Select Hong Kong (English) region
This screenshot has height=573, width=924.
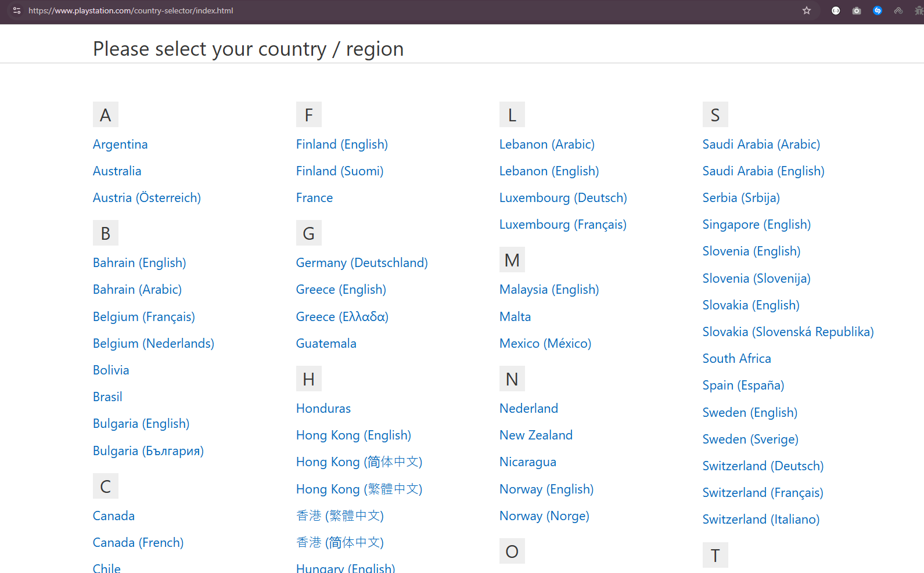point(354,435)
